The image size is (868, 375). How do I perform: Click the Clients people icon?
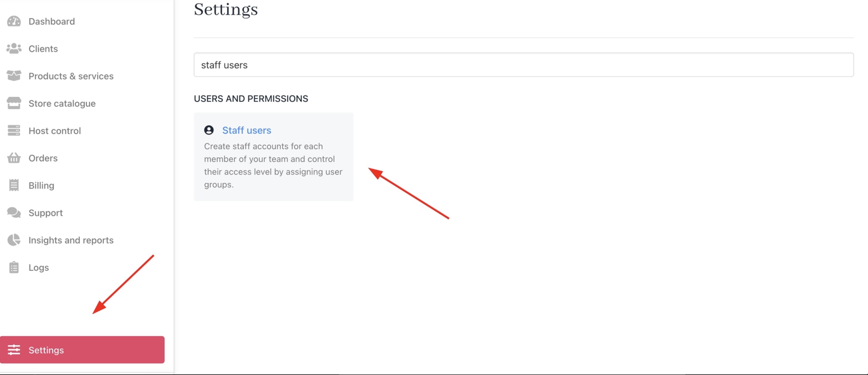point(14,49)
